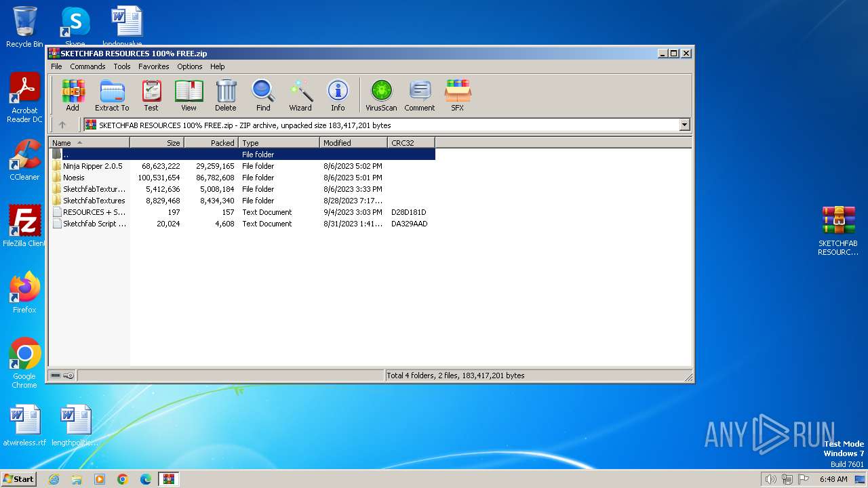This screenshot has width=868, height=488.
Task: Open the Start menu
Action: [18, 479]
